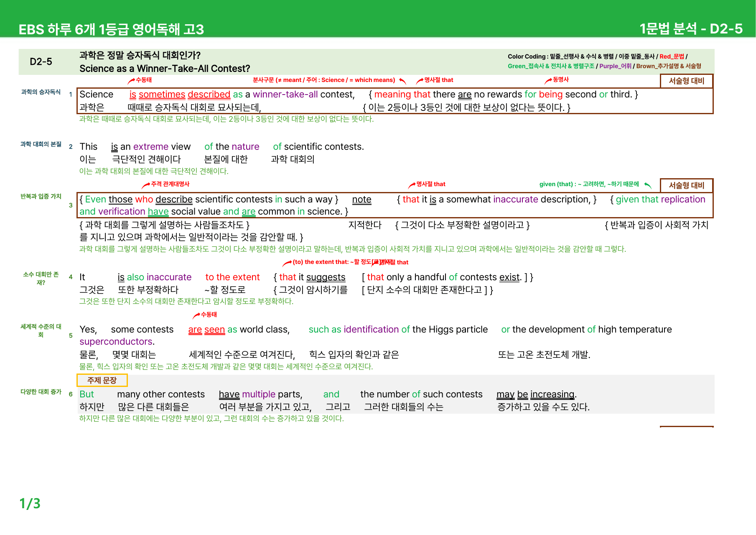Click the red word 'meaning' in sentence 1
This screenshot has height=535, width=756.
393,95
